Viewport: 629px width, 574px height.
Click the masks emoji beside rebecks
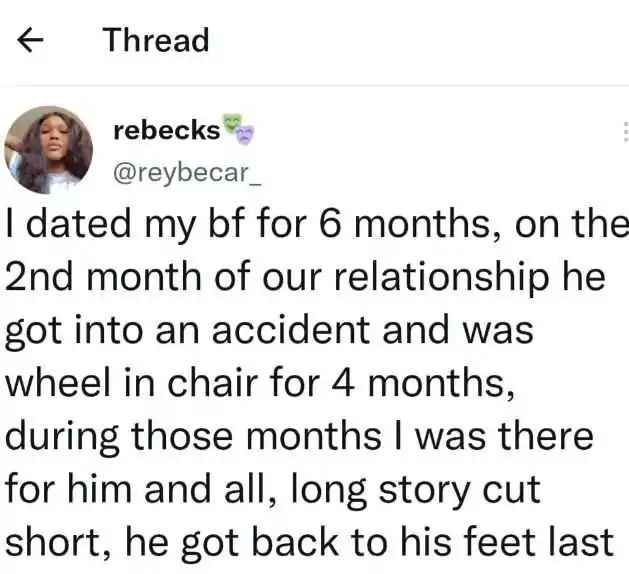tap(239, 130)
